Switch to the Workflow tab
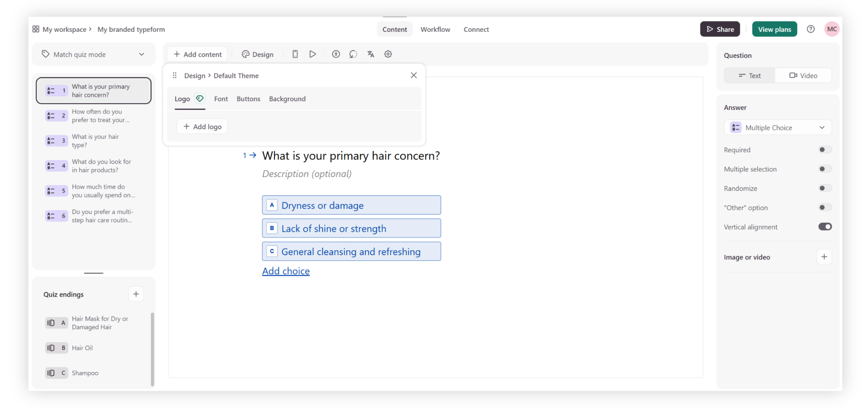 435,29
